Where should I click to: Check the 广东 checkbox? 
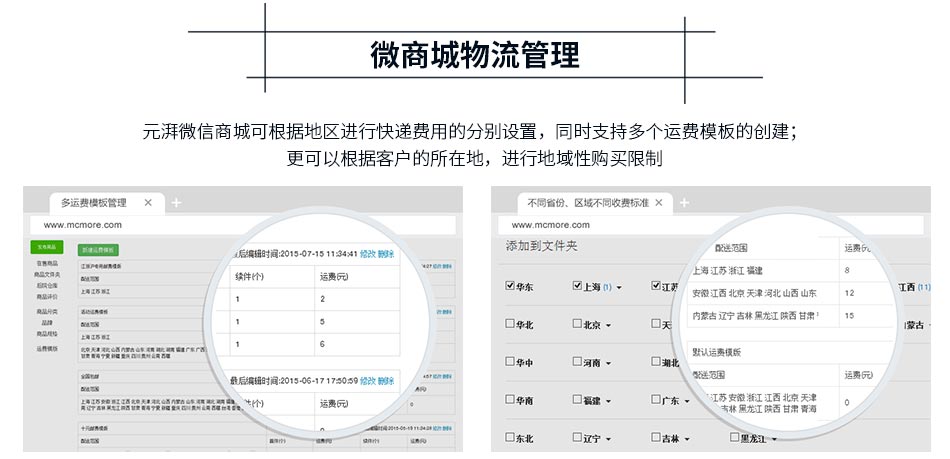click(x=656, y=400)
